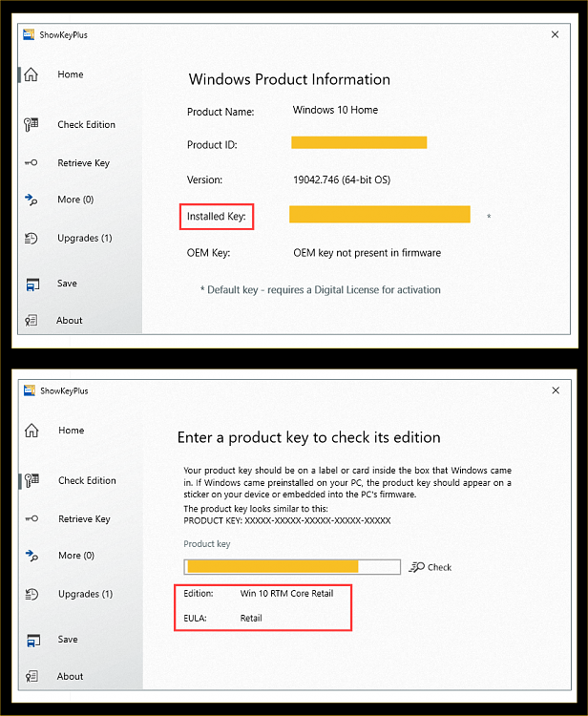The image size is (588, 716).
Task: Select the Check Edition label in the lower window
Action: [87, 481]
